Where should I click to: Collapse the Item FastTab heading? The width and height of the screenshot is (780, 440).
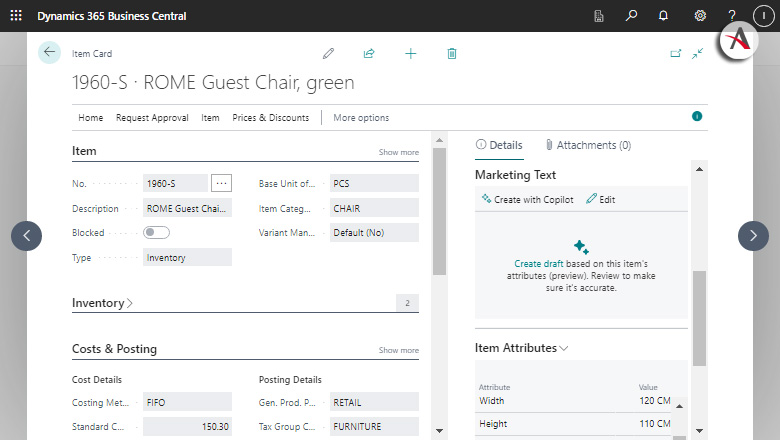click(84, 151)
